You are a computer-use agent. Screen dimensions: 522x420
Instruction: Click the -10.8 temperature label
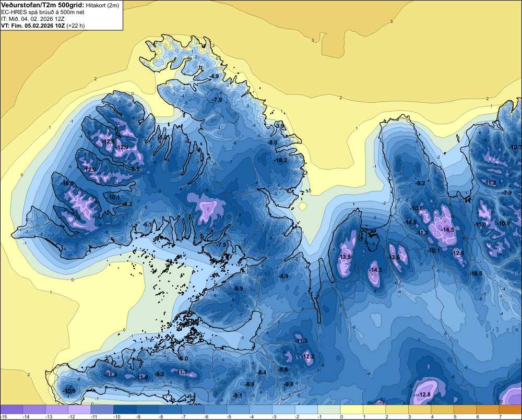pos(417,209)
